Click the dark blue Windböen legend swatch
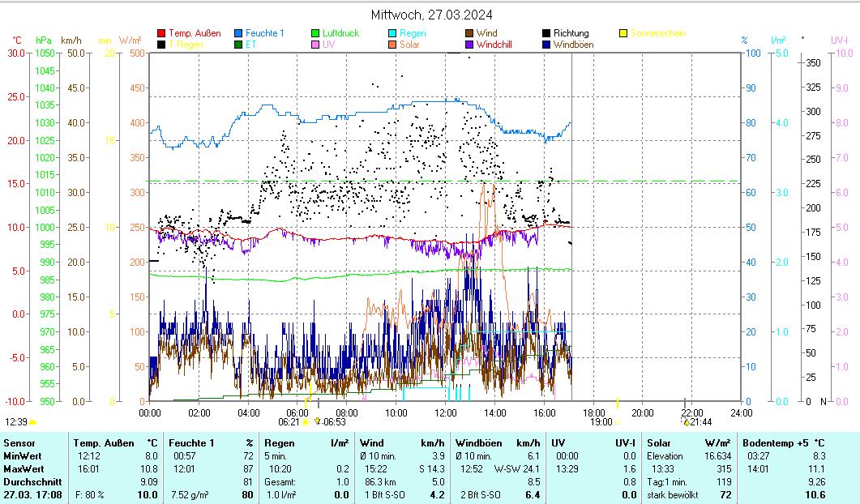The height and width of the screenshot is (504, 860). pyautogui.click(x=546, y=45)
